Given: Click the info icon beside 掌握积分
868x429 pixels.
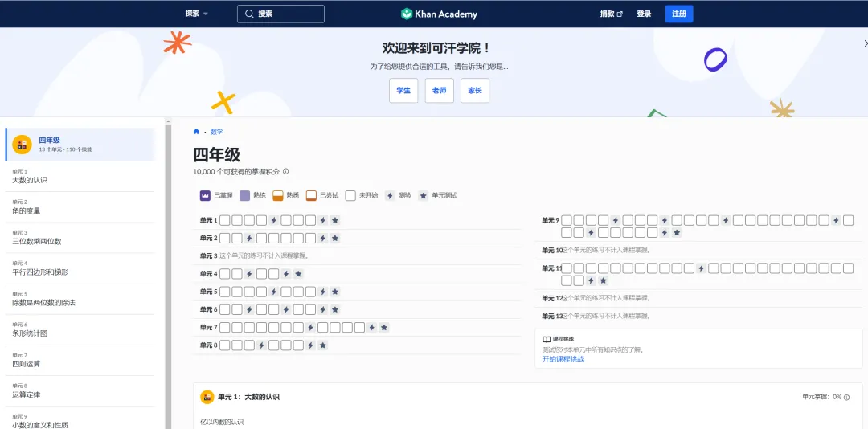Looking at the screenshot, I should (285, 172).
